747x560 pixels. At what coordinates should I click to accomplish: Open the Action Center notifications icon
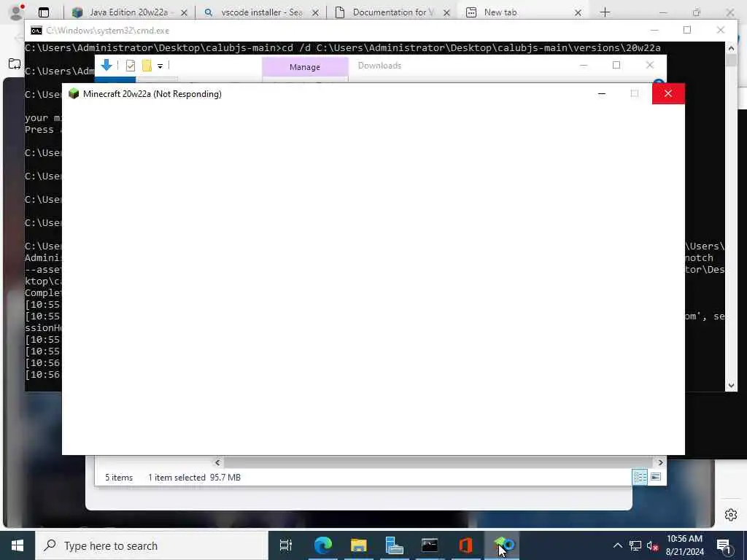pos(724,545)
